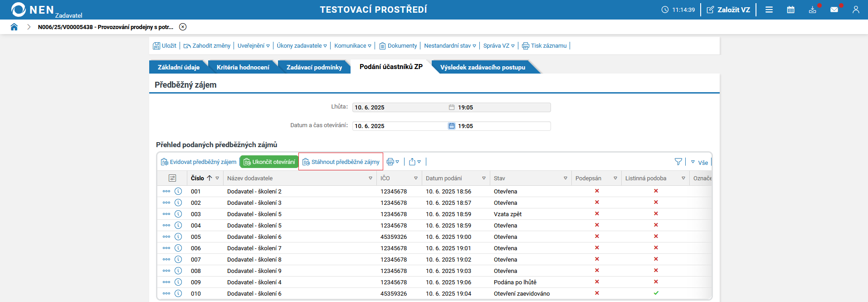
Task: Click the Lhůta date field
Action: tap(400, 107)
